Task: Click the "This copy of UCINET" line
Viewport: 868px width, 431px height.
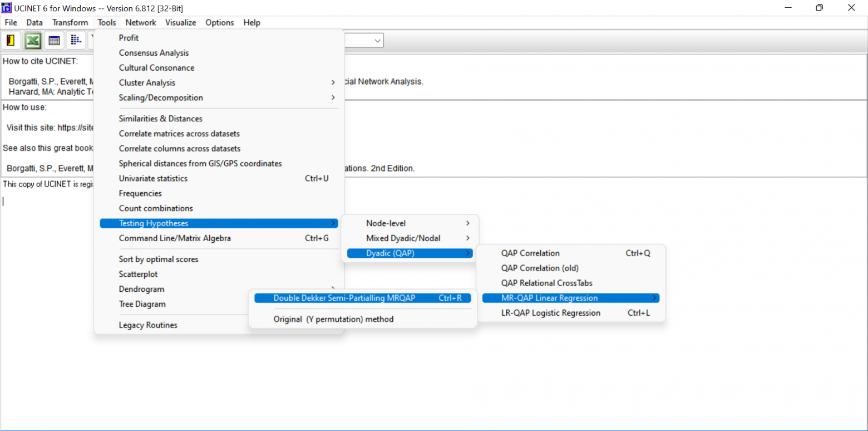Action: point(48,184)
